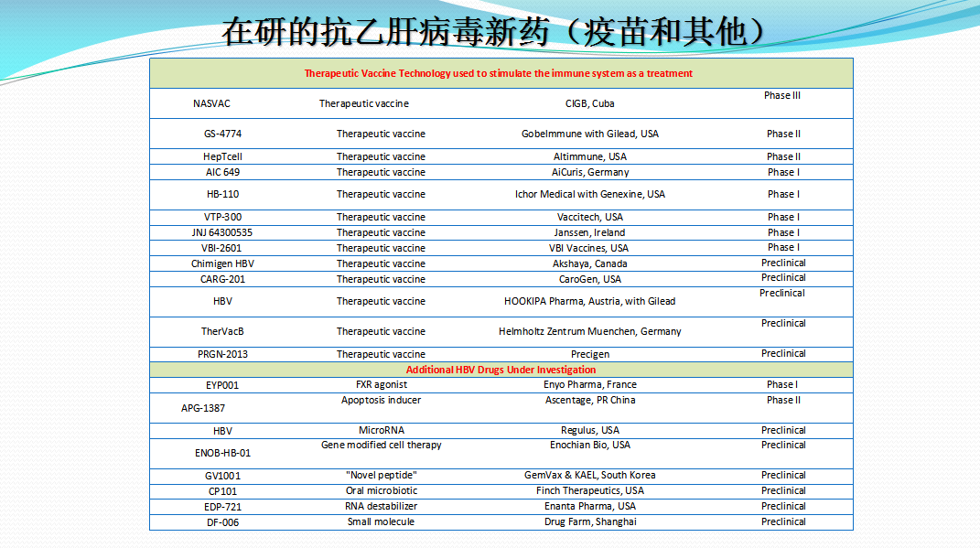Viewport: 980px width, 548px height.
Task: Select the PRGN-2013 drug name
Action: point(223,354)
